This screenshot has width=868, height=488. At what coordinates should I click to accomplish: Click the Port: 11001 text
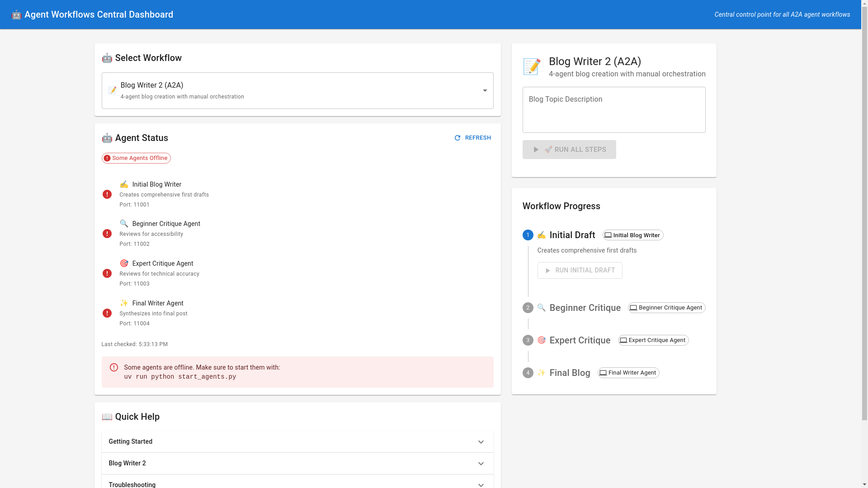(135, 205)
